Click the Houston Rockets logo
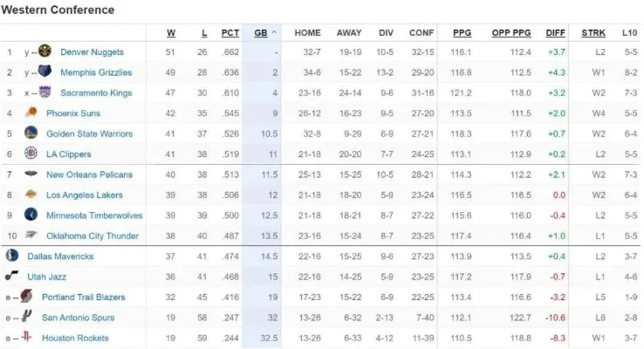Screen dimensions: 644x349 click(27, 337)
